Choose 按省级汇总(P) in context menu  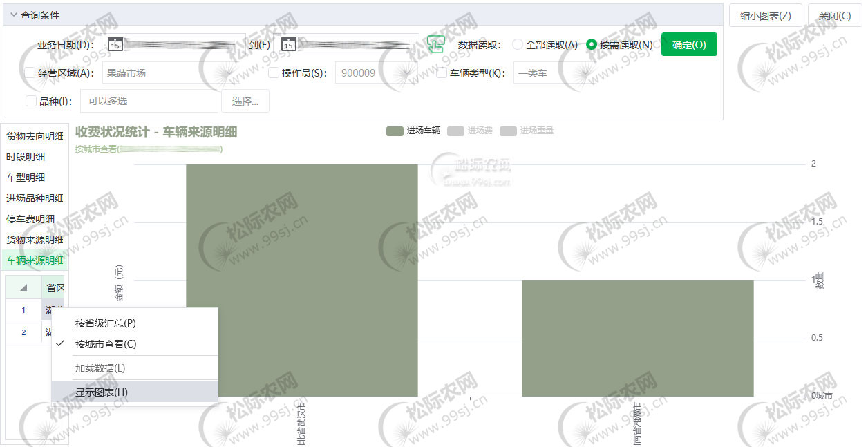coord(135,323)
